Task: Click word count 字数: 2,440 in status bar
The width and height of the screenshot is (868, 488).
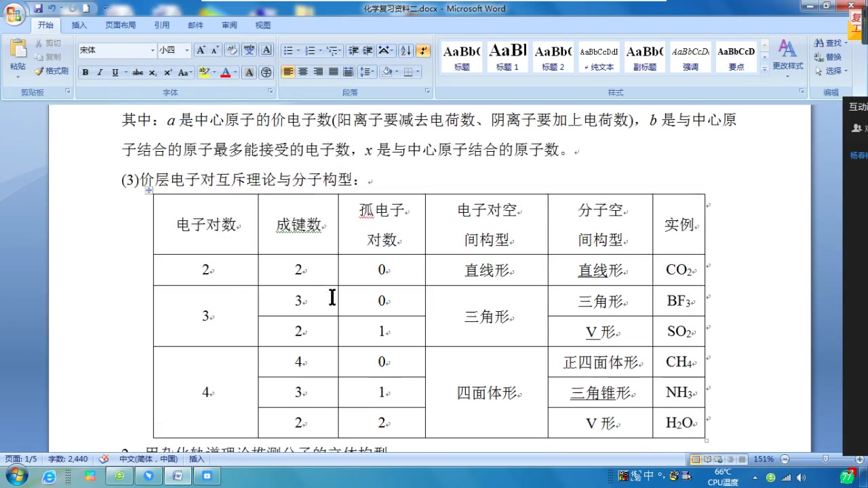Action: coord(68,459)
